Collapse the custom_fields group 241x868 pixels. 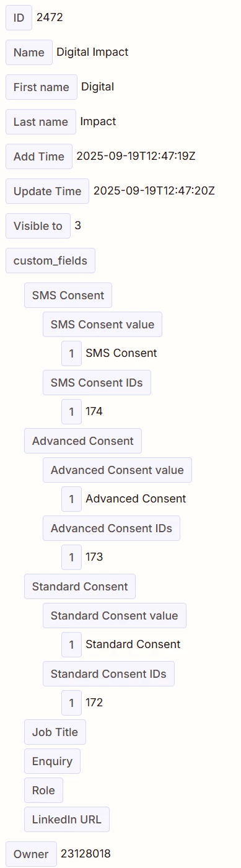[50, 261]
